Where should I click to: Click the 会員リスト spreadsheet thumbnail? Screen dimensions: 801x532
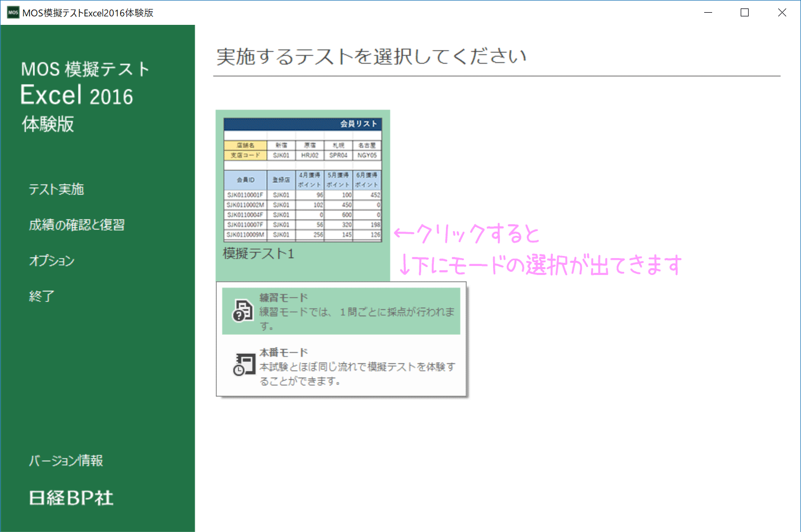303,180
